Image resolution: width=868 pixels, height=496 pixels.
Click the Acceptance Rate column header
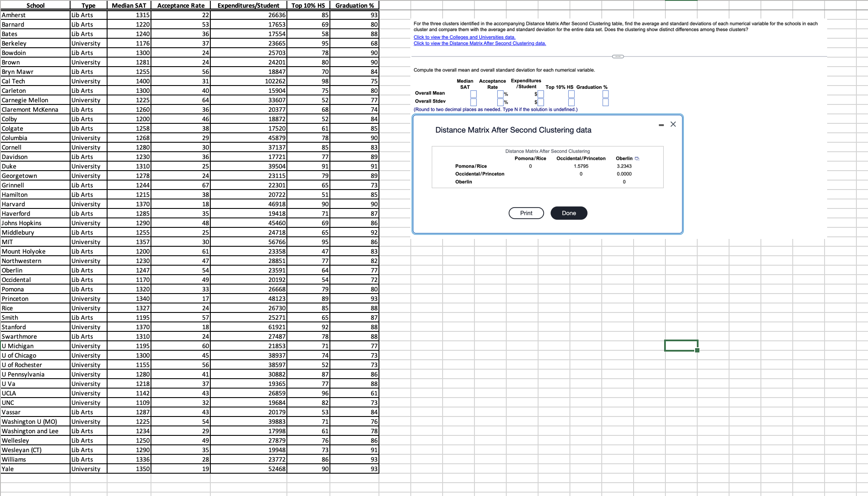(181, 6)
